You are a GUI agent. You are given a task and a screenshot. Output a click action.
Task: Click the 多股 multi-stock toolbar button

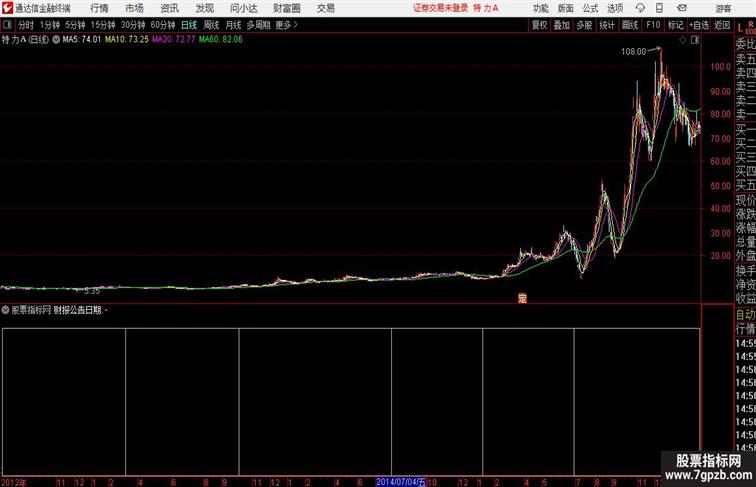(x=584, y=25)
